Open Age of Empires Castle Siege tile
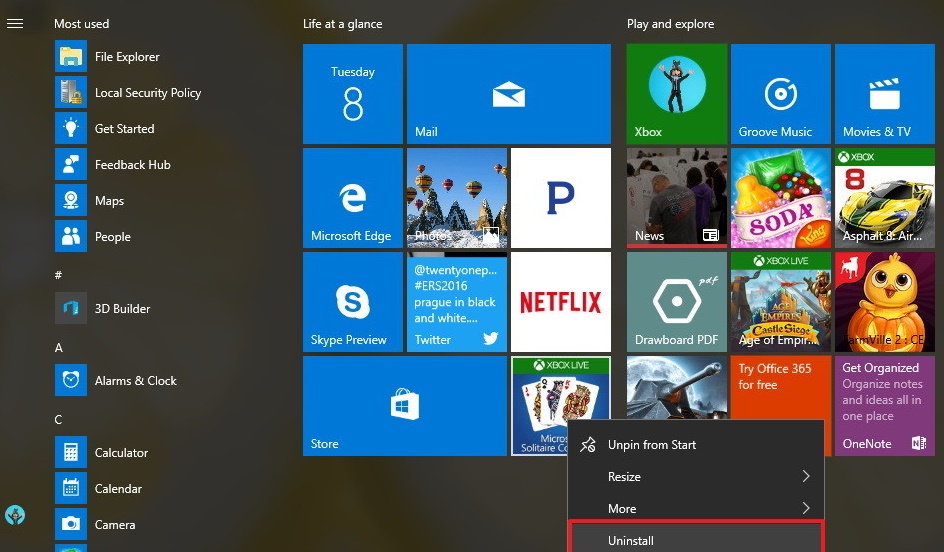 point(781,302)
